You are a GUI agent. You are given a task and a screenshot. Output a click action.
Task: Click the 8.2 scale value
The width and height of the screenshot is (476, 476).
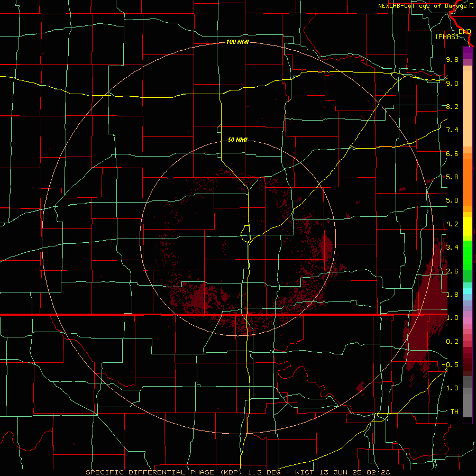coord(452,106)
